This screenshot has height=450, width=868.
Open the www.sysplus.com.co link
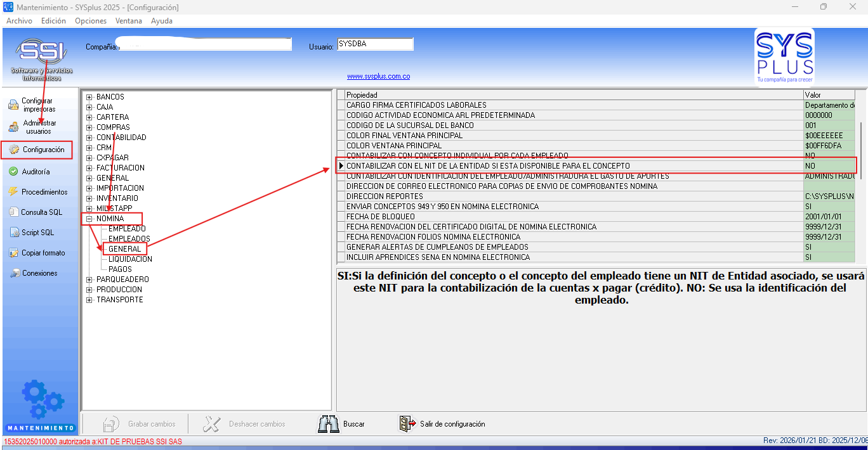click(x=378, y=76)
